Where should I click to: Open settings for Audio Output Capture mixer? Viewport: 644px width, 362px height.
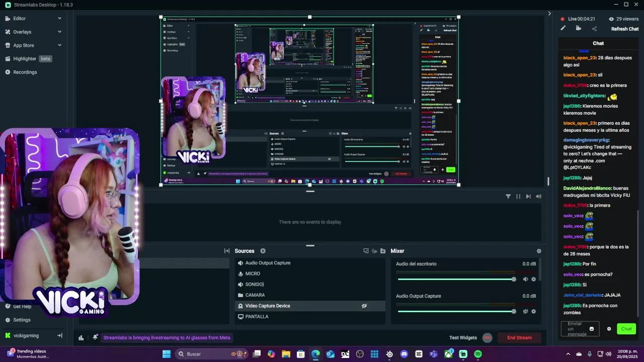point(534,311)
